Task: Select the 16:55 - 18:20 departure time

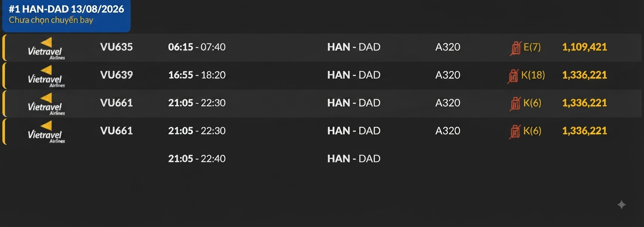Action: tap(197, 75)
